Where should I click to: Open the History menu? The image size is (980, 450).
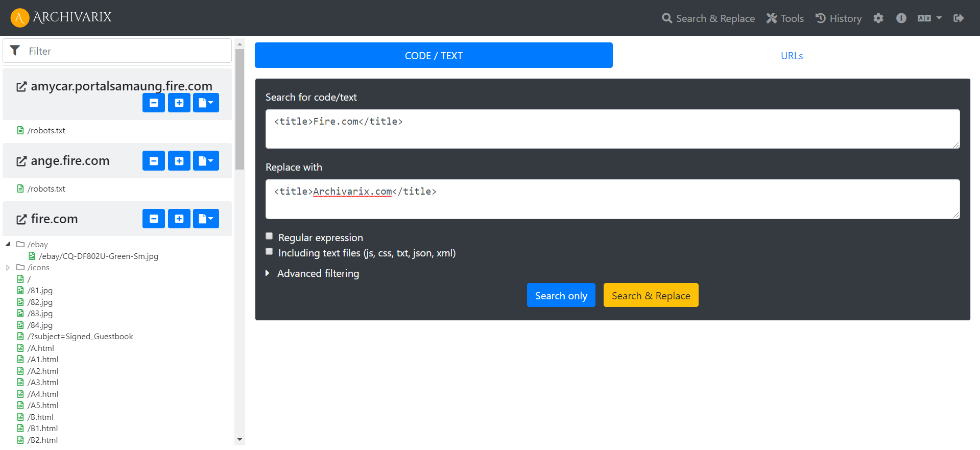(x=838, y=18)
